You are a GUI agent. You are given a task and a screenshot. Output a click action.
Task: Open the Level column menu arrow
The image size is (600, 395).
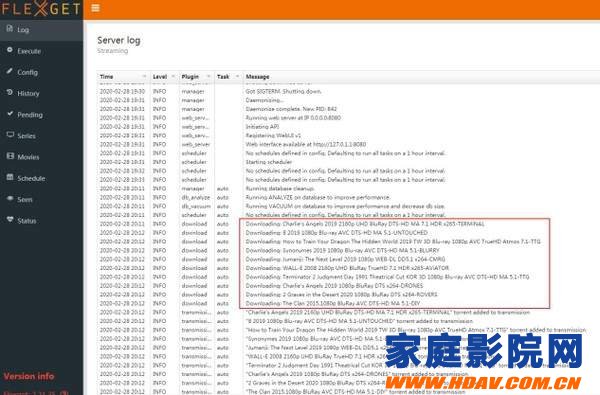(173, 77)
